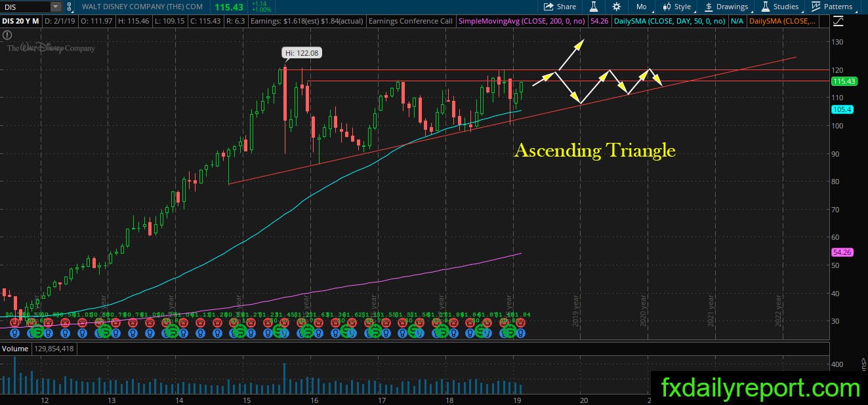Click the cyan 105.4 price-axis bubble
Image resolution: width=868 pixels, height=405 pixels.
click(x=841, y=109)
